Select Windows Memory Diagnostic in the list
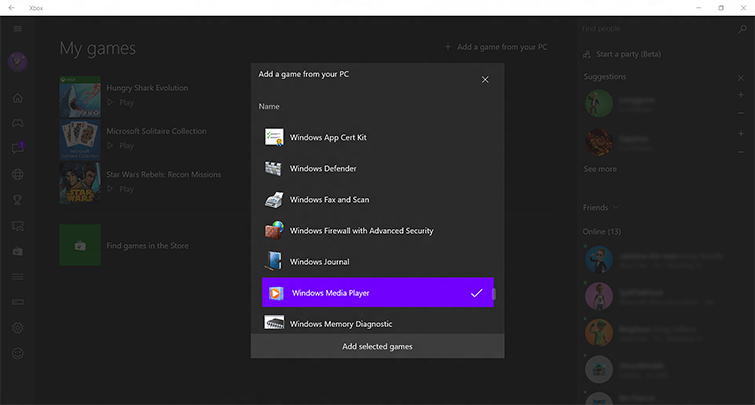Image resolution: width=755 pixels, height=405 pixels. (x=378, y=323)
